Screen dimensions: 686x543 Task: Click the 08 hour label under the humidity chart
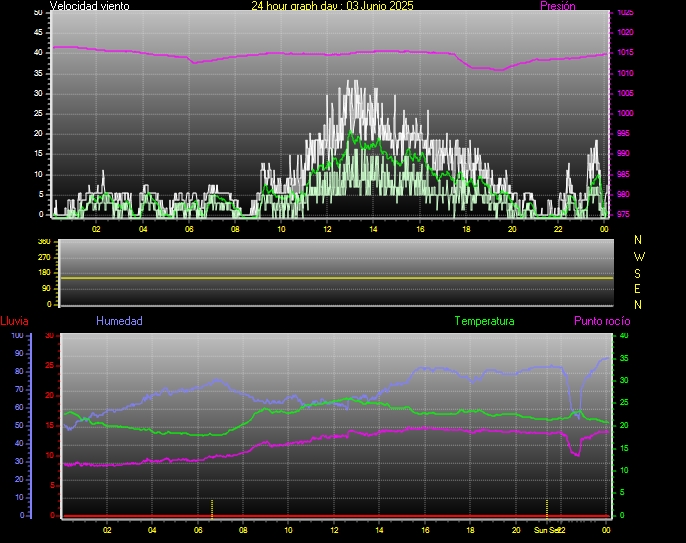tap(243, 530)
